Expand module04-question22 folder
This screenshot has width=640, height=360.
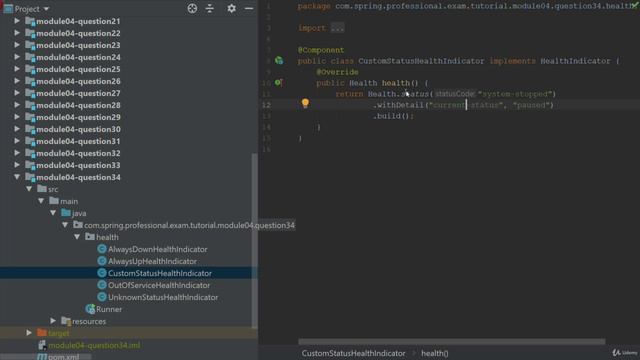point(17,33)
